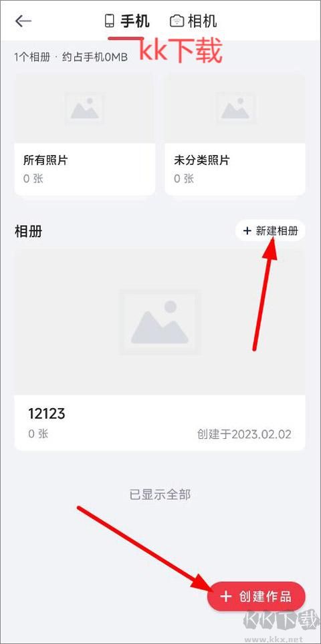
Task: Open the 所有照片 album card
Action: [85, 134]
